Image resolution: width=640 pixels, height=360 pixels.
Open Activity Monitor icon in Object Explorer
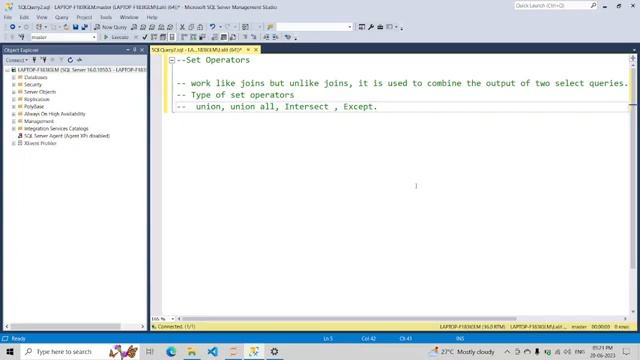coord(79,60)
